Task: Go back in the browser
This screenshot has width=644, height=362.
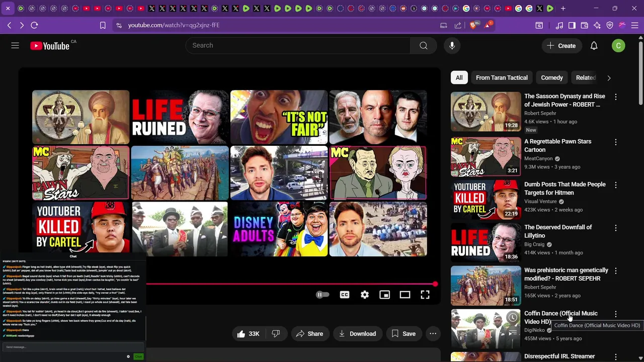Action: tap(9, 25)
